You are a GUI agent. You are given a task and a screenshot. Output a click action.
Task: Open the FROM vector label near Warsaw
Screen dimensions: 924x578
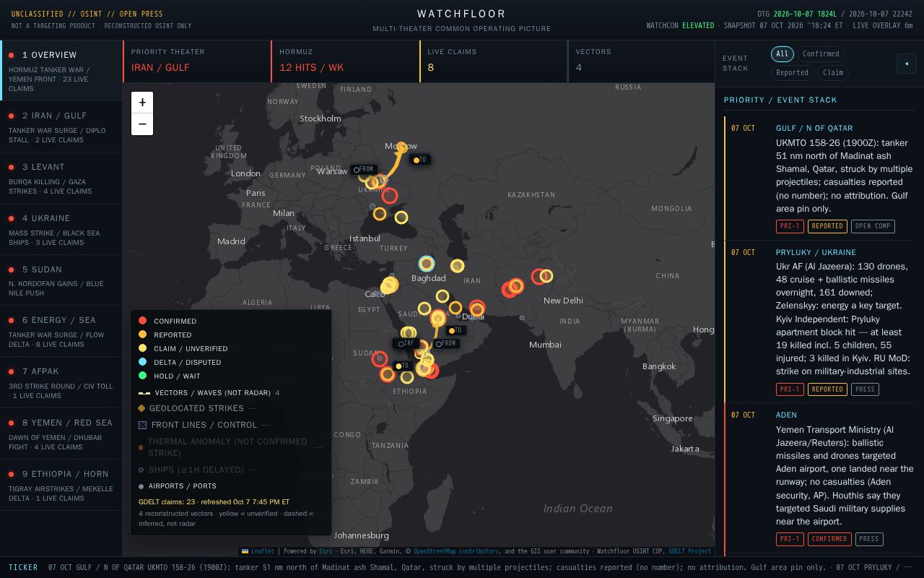tap(364, 170)
